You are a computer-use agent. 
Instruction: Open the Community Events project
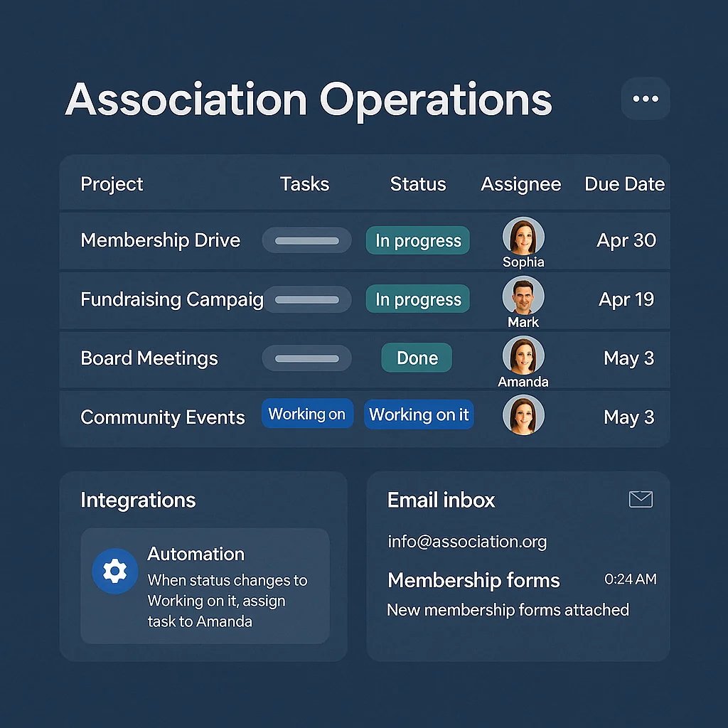click(163, 417)
